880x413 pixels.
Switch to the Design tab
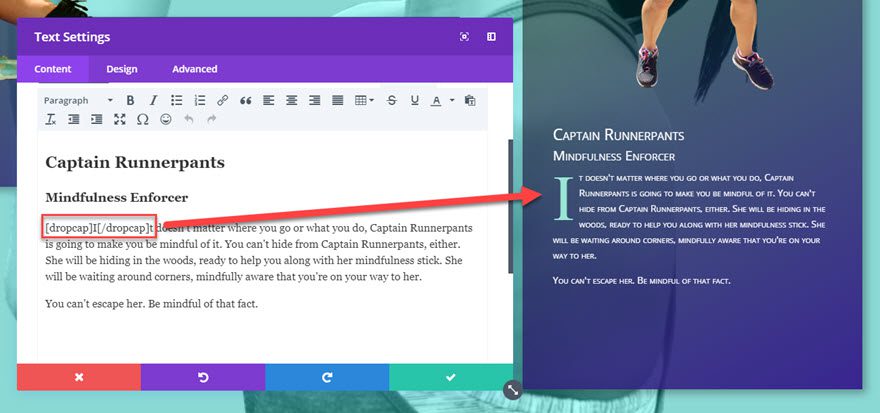(x=122, y=69)
